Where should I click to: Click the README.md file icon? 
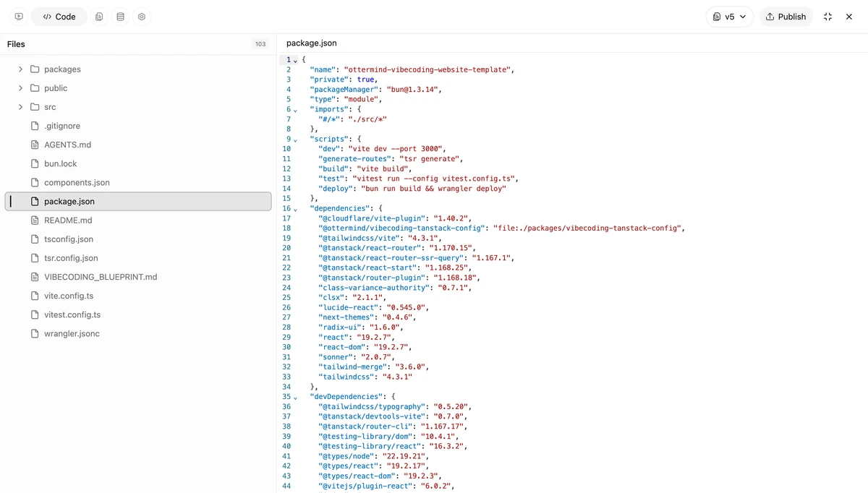35,220
